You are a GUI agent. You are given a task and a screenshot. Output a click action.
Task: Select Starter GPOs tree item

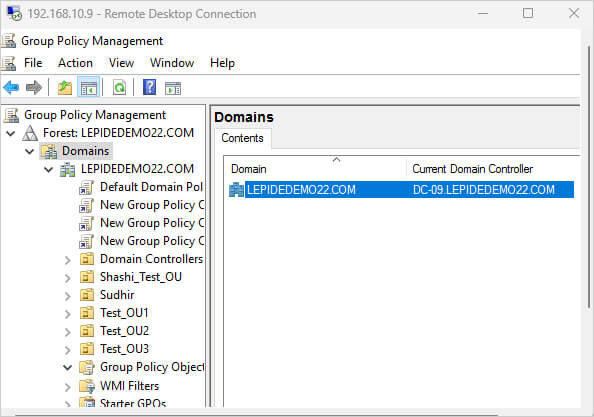pyautogui.click(x=133, y=403)
